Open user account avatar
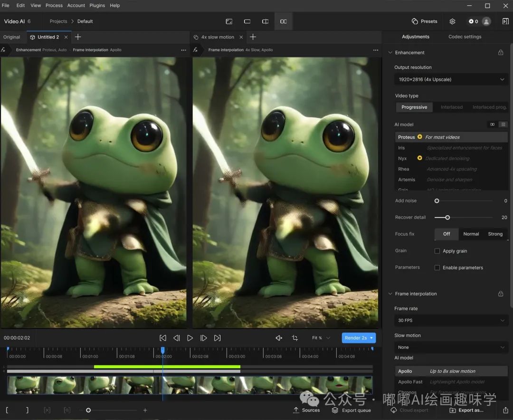Screen dimensions: 513x420 coord(486,21)
